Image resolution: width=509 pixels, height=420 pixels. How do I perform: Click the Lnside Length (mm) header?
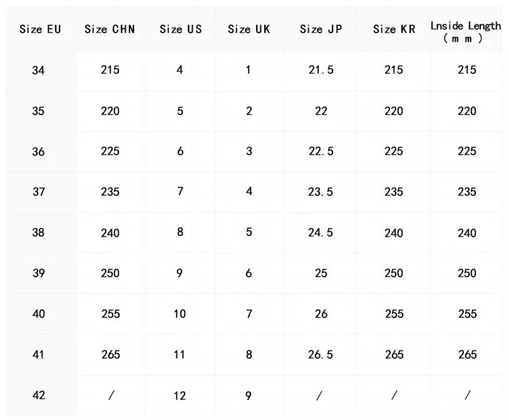[466, 31]
